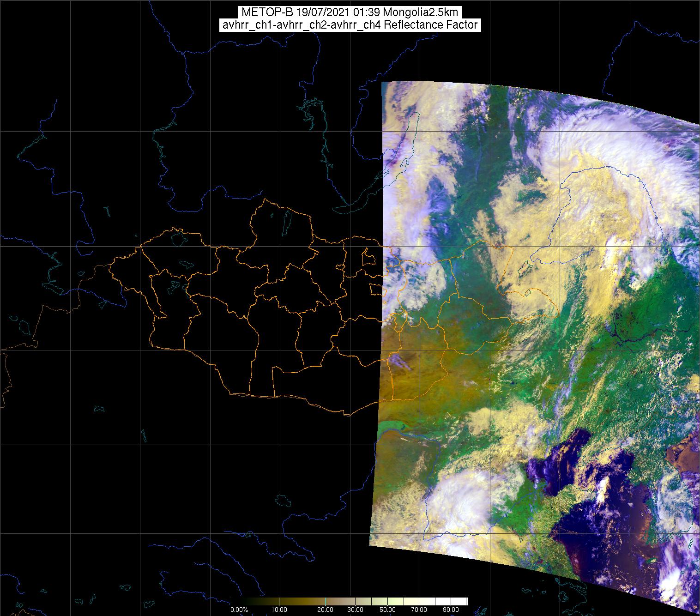Click the title line 'METOP-B 19/07/2021 01:39 Mongolia2.5km'
Screen dimensions: 700x616
pyautogui.click(x=350, y=12)
